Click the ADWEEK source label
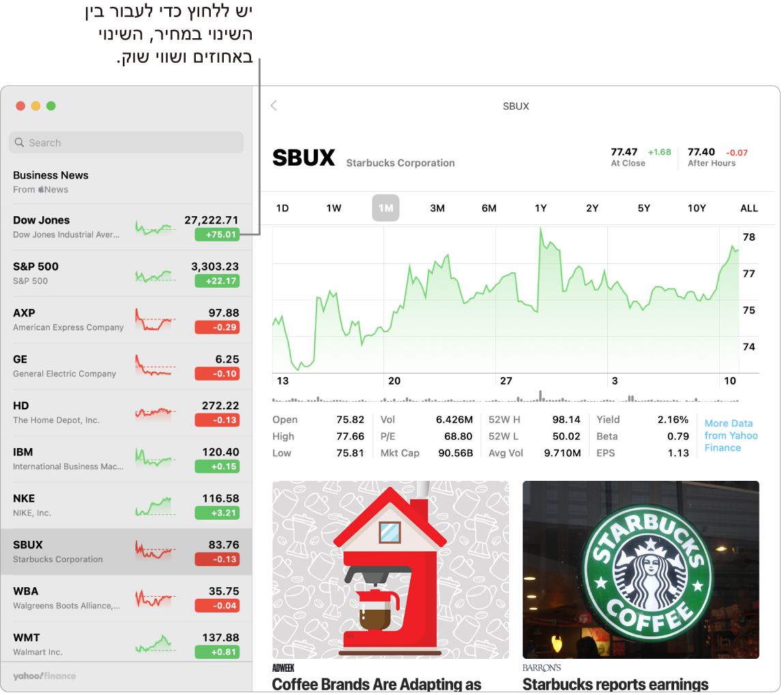This screenshot has width=784, height=695. click(283, 668)
